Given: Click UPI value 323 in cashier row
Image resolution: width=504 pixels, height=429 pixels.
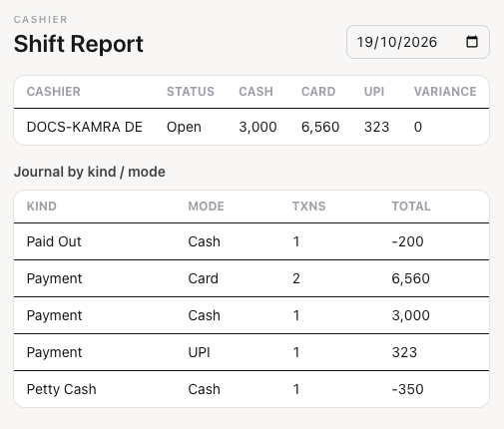Looking at the screenshot, I should pos(376,127).
